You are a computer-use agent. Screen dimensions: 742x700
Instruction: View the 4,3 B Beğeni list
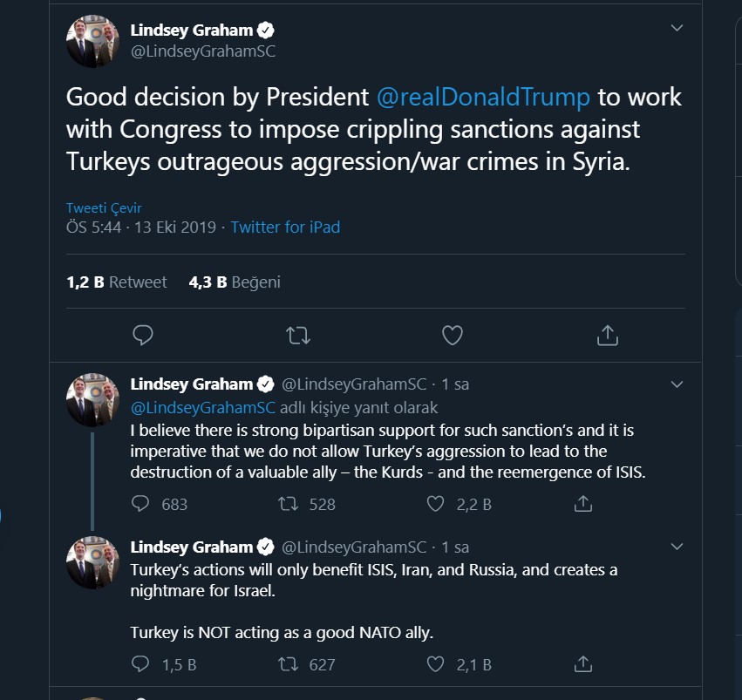[x=235, y=282]
